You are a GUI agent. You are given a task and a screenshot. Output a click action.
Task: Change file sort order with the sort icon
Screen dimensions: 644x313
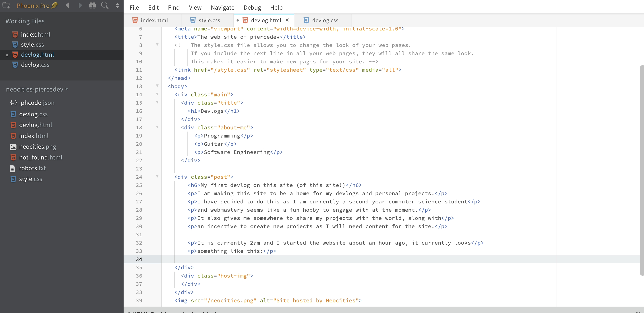[x=117, y=5]
